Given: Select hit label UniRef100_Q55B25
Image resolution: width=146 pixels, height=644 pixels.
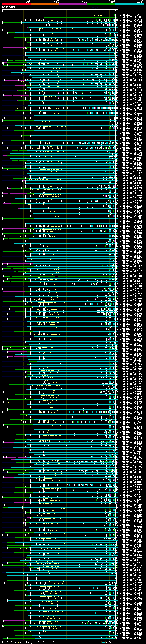Looking at the screenshot, I should coord(131,82).
